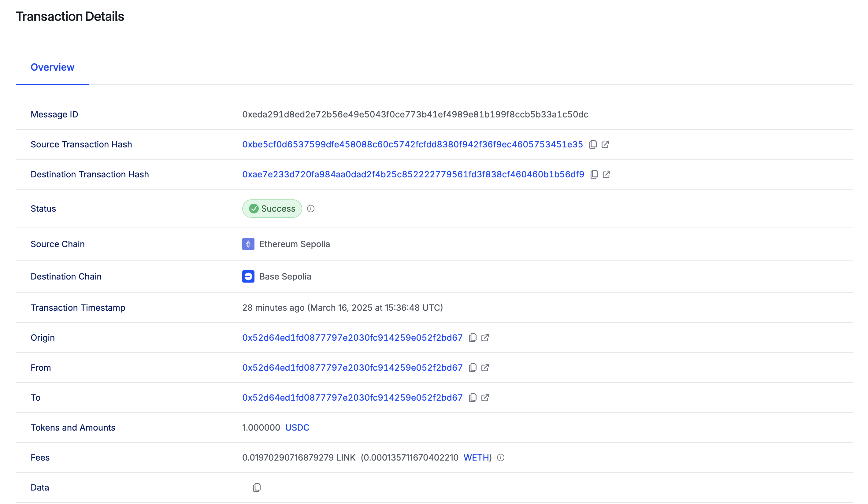Open Origin address external link icon
Screen dimensions: 868x504
(485, 338)
